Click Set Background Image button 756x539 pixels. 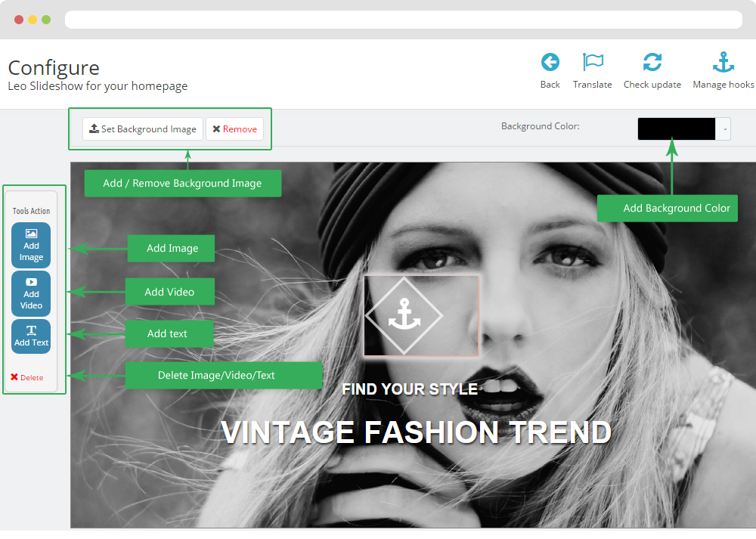tap(143, 129)
